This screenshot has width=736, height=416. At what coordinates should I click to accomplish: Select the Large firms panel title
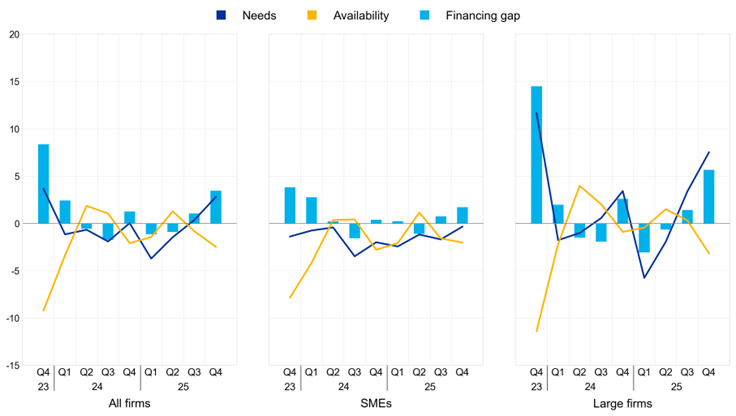pyautogui.click(x=622, y=400)
